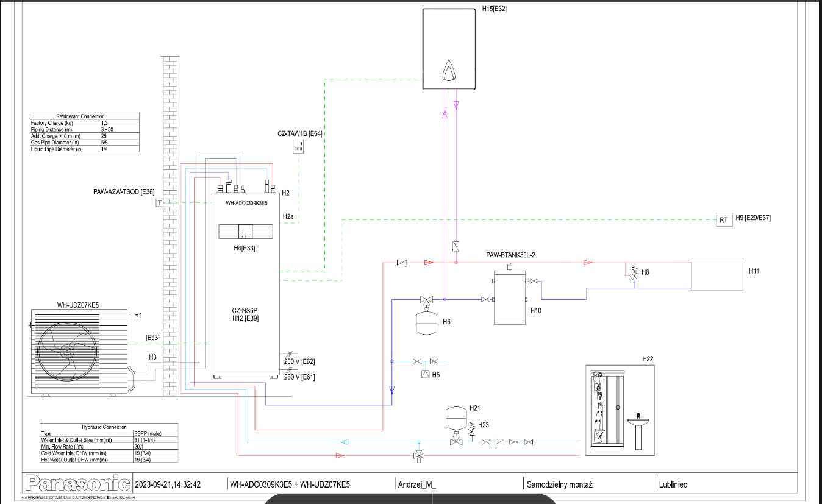The image size is (822, 504).
Task: Click the 'Andrzej_M_' name field
Action: pos(417,485)
